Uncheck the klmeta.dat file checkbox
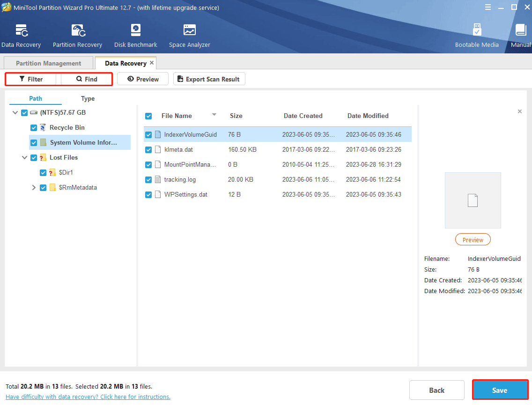 tap(148, 150)
